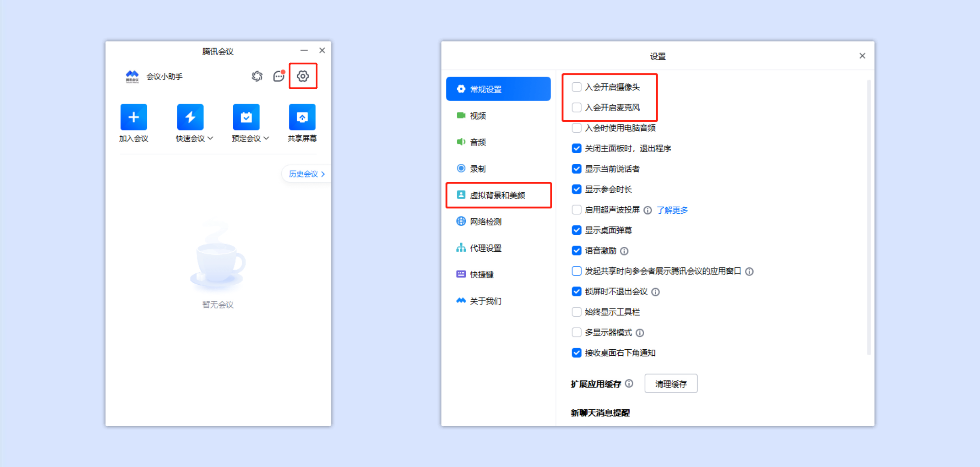The height and width of the screenshot is (467, 980).
Task: Uncheck 显示参会时长 checkbox
Action: pos(576,190)
